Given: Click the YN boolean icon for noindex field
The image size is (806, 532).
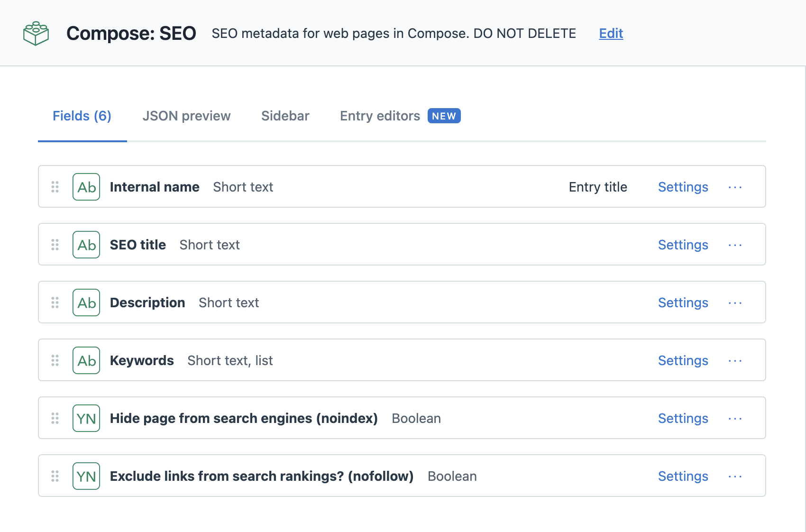Looking at the screenshot, I should (x=86, y=418).
